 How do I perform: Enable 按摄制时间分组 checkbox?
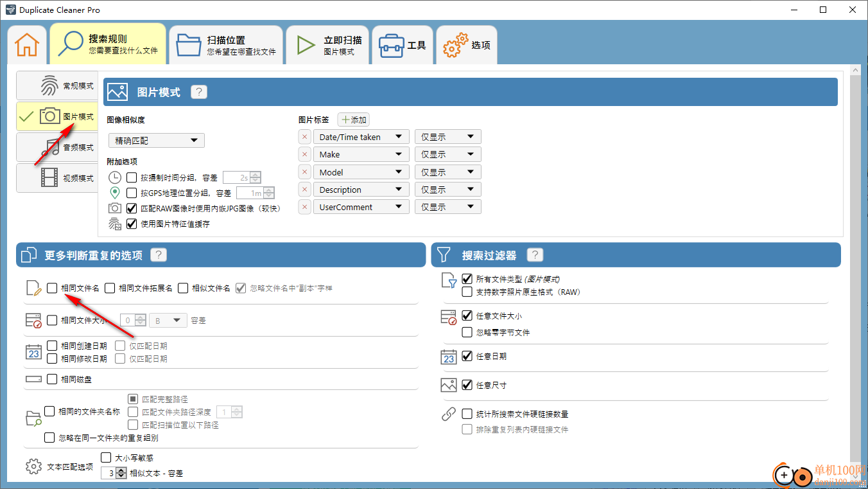(132, 177)
